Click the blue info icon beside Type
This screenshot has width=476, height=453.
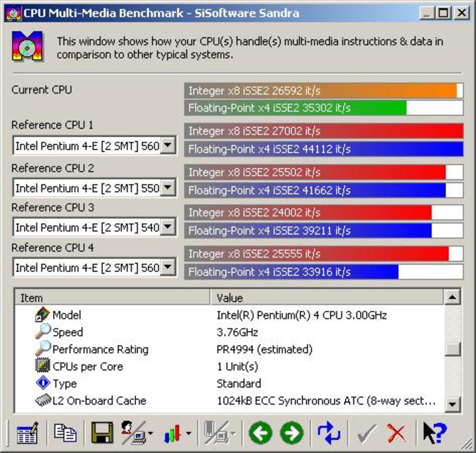coord(43,383)
